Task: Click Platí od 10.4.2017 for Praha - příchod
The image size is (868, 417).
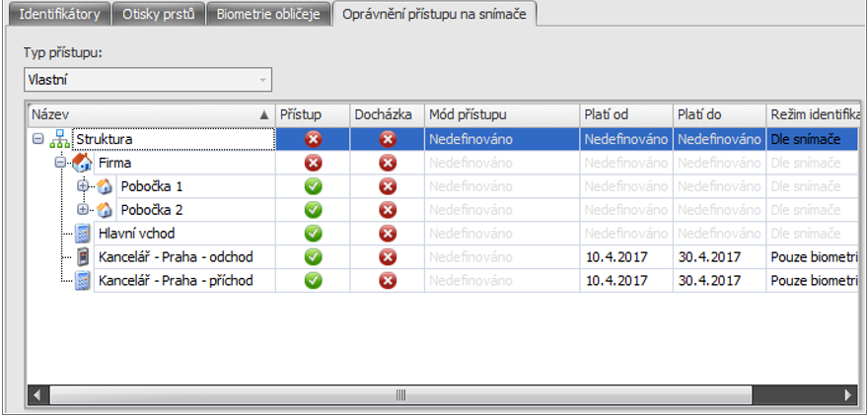Action: pos(626,280)
